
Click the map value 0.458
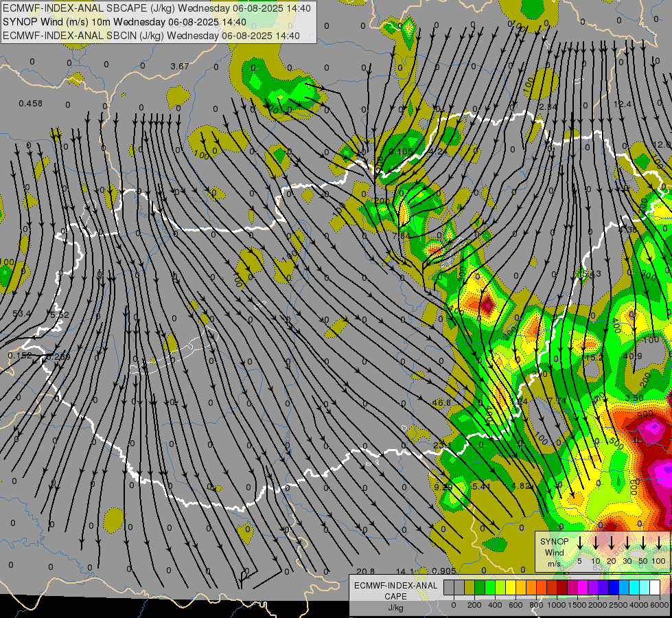(x=30, y=104)
